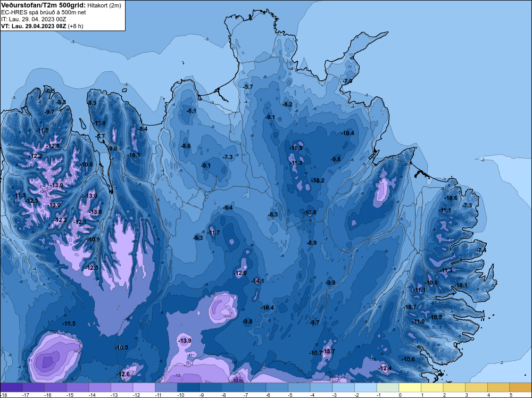532x398 pixels.
Task: Click the legend swatch between -12 and -11
Action: [x=144, y=387]
